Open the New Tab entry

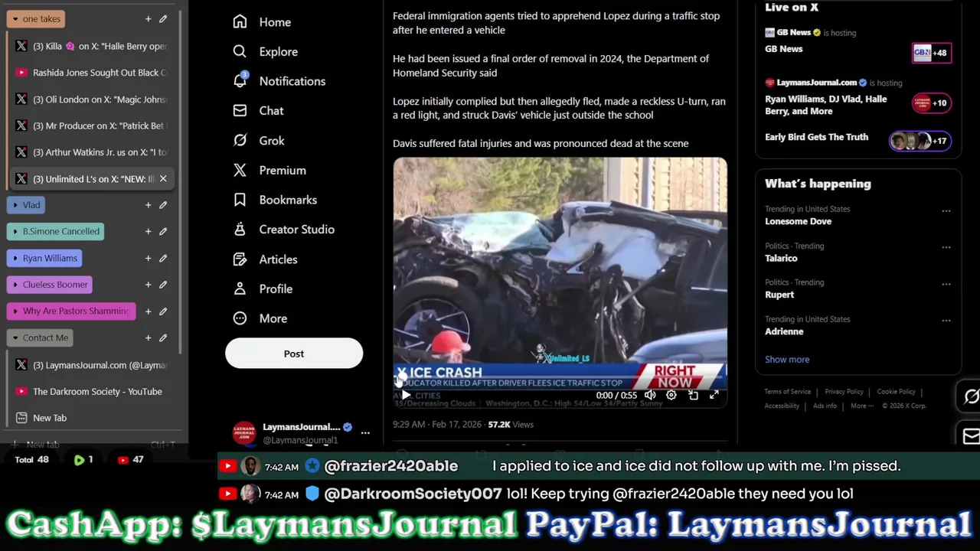(x=91, y=418)
